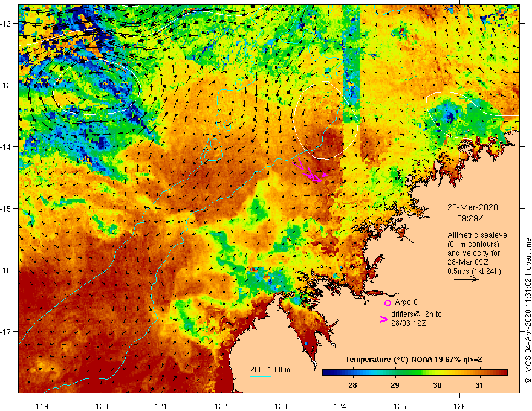Click the colorbar tick label 28

352,385
